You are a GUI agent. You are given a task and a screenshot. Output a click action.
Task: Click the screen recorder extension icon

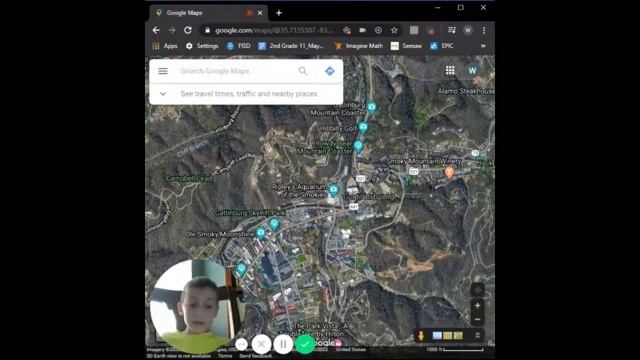point(431,31)
